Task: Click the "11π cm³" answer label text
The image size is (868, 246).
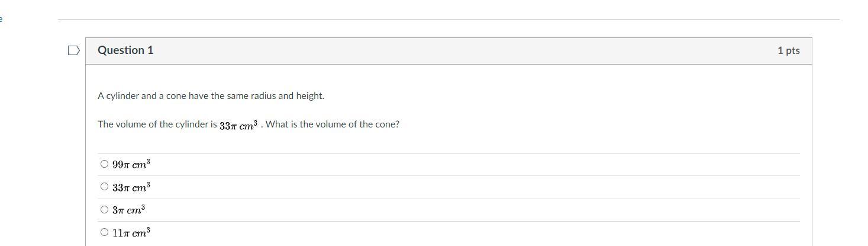Action: [x=131, y=233]
